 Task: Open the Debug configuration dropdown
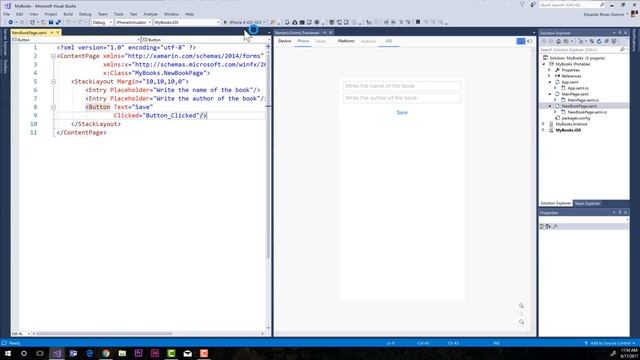102,22
